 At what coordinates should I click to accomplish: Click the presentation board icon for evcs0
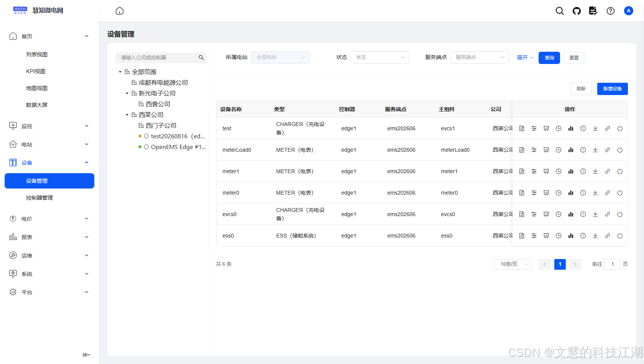[546, 214]
